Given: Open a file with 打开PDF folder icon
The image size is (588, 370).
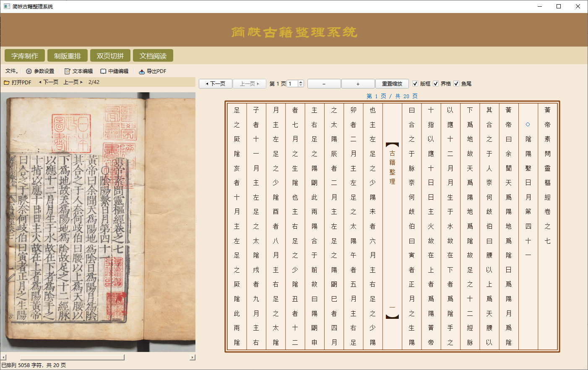Looking at the screenshot, I should 18,82.
